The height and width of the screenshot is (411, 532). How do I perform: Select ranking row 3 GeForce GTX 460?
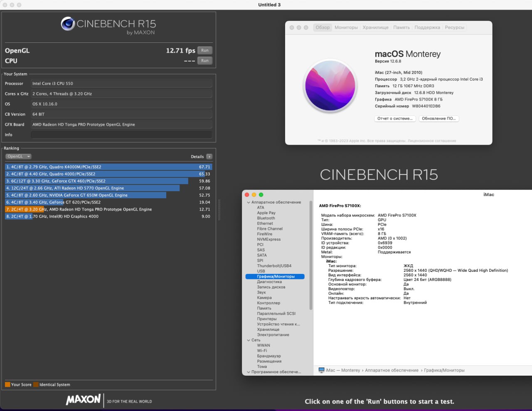[x=108, y=181]
